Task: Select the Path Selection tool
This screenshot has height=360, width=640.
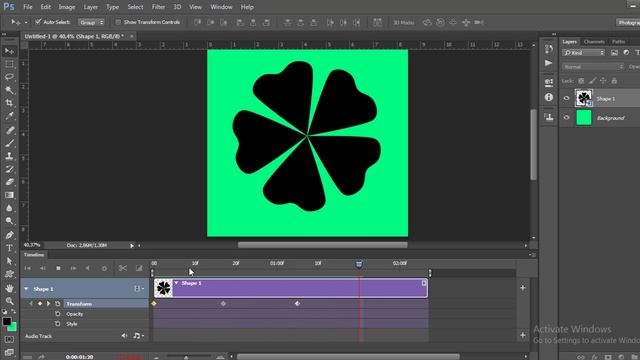Action: pyautogui.click(x=9, y=261)
